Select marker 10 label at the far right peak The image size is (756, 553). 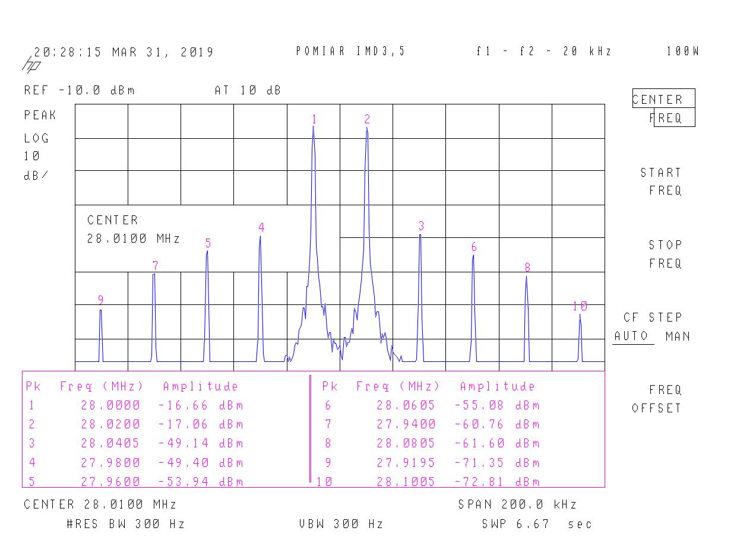coord(580,306)
